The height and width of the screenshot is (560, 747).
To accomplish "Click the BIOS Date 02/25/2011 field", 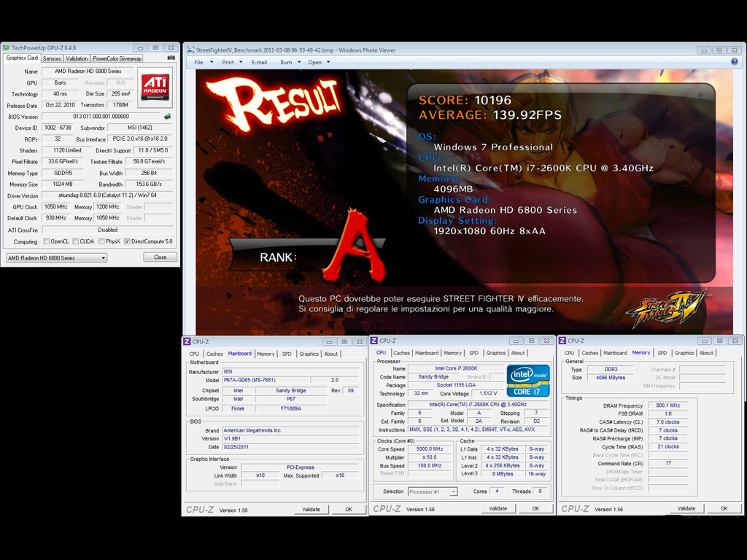I will point(290,447).
